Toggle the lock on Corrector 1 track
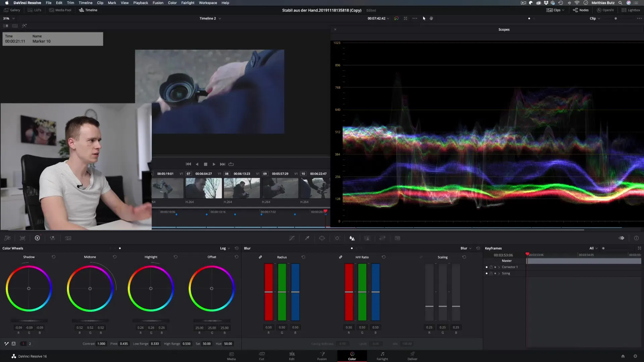This screenshot has height=362, width=644. click(x=491, y=267)
